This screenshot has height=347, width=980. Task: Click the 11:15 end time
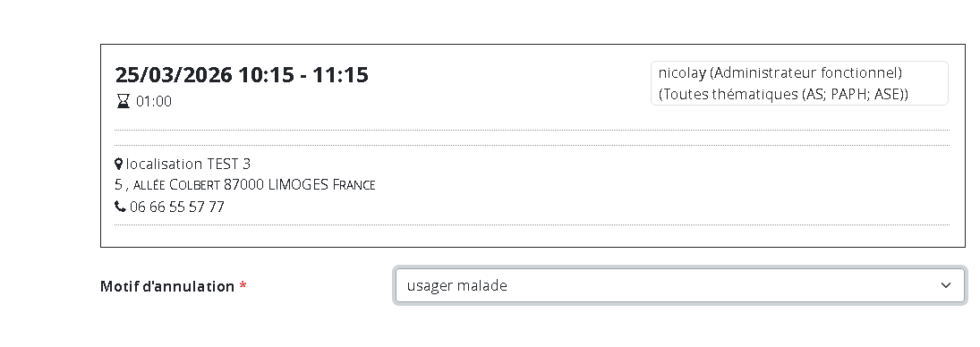click(341, 75)
